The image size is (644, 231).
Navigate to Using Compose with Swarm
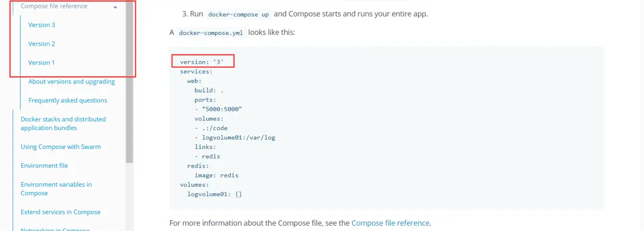[61, 146]
